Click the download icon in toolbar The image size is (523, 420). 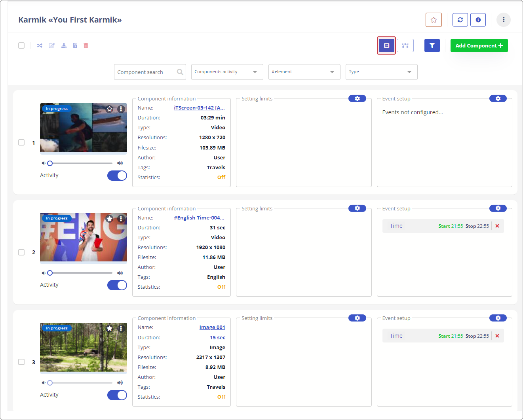[x=64, y=46]
